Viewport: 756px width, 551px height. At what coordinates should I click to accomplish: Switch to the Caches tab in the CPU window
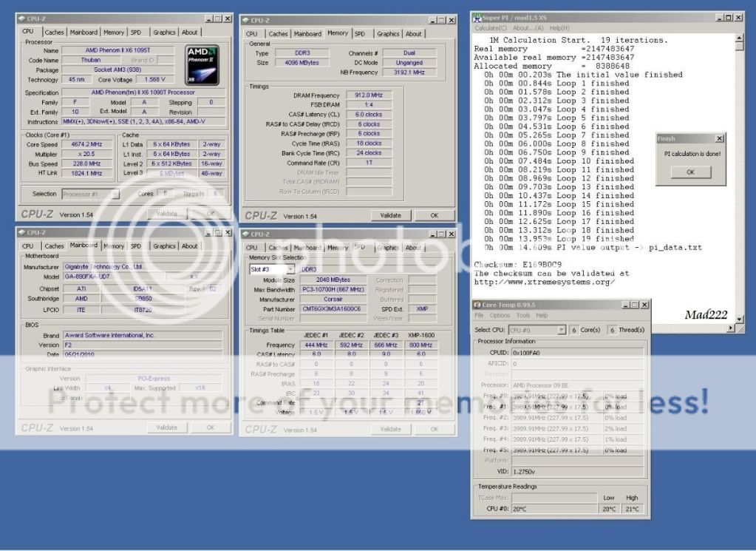(x=54, y=33)
